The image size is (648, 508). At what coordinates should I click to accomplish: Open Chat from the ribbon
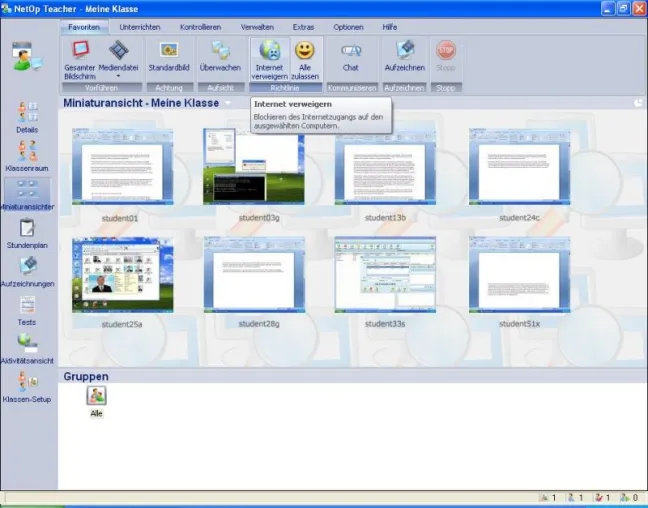coord(351,56)
